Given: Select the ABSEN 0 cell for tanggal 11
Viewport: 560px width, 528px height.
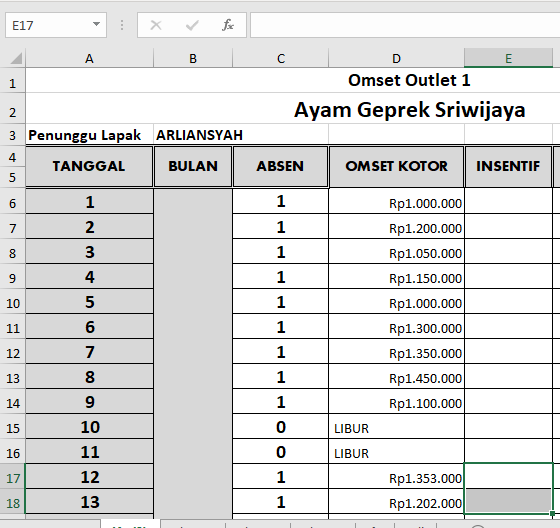Looking at the screenshot, I should pyautogui.click(x=281, y=452).
